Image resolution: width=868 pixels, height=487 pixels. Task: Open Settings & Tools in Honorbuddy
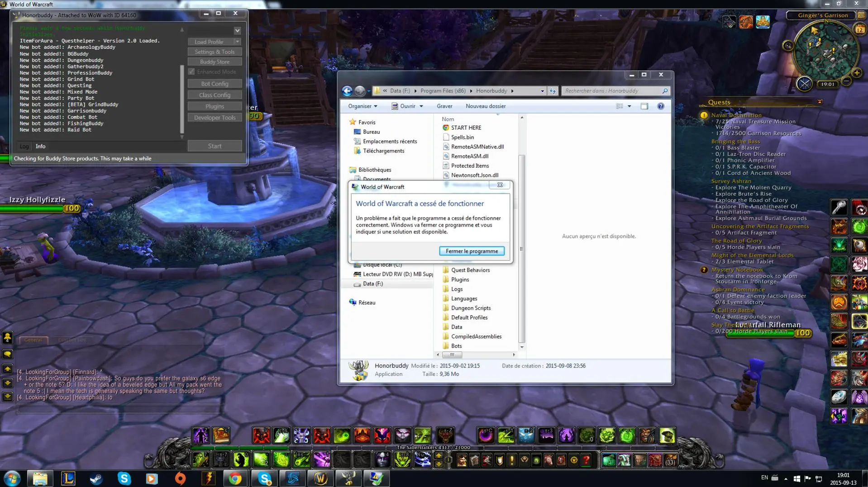tap(215, 52)
